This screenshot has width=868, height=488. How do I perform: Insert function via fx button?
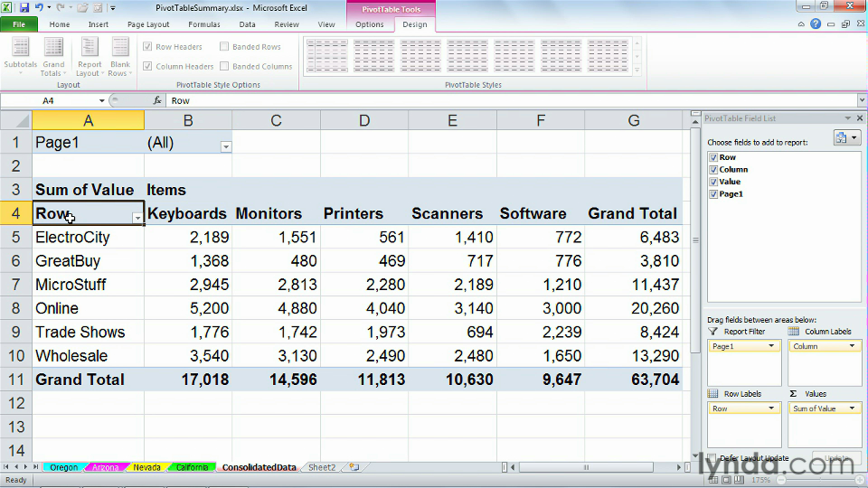tap(157, 100)
